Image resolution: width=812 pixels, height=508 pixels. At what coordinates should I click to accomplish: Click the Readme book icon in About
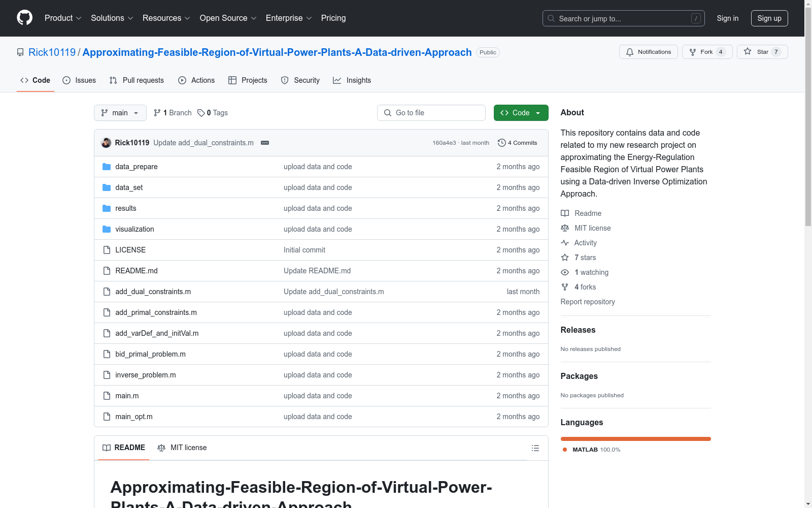click(x=565, y=213)
